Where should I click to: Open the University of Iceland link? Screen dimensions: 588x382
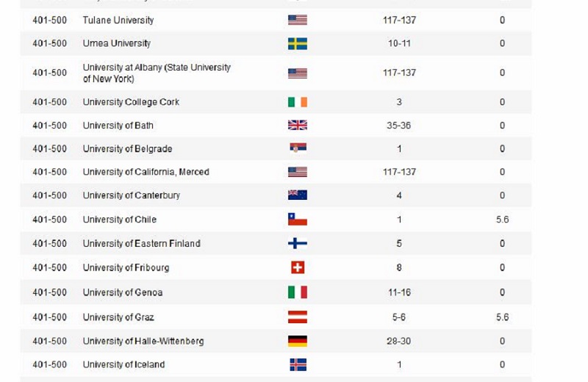tap(123, 364)
